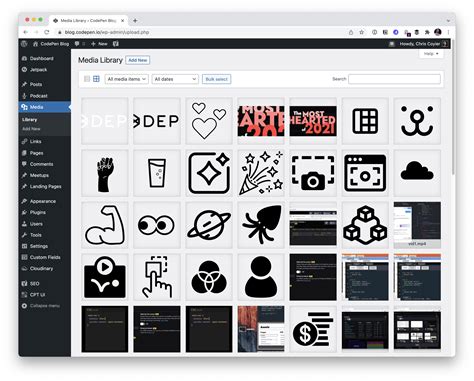This screenshot has height=381, width=474.
Task: Open the stacked cubes thumbnail
Action: tap(365, 225)
